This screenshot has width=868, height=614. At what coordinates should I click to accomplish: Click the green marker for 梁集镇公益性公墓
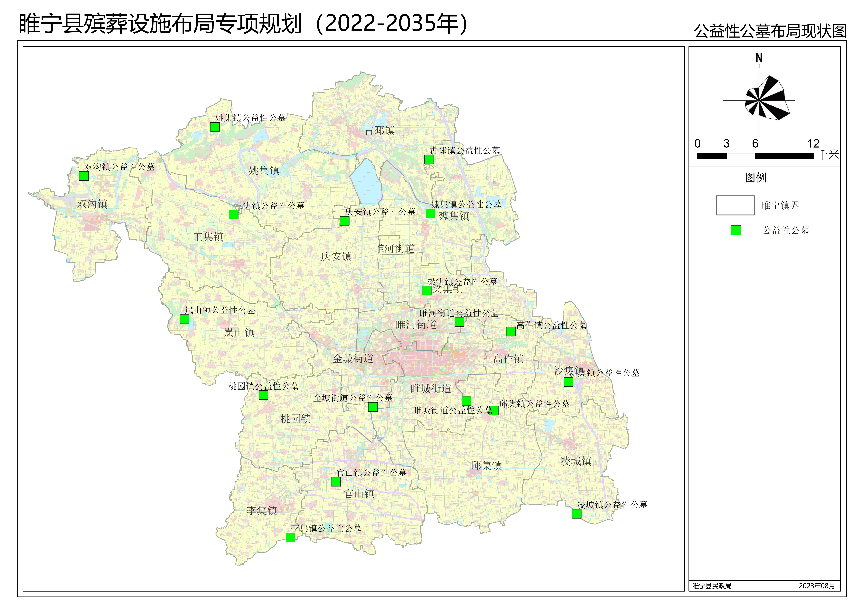click(x=426, y=291)
